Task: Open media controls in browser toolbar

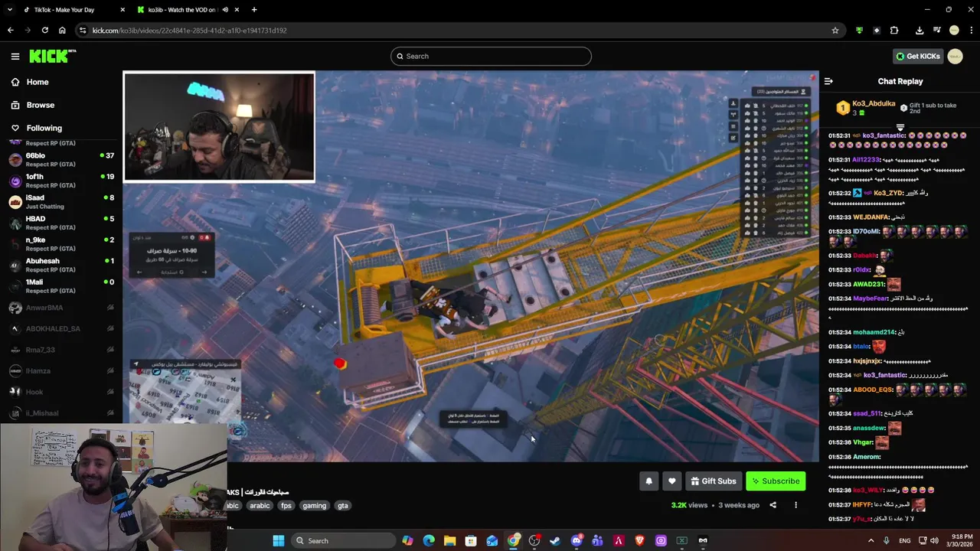Action: point(937,31)
